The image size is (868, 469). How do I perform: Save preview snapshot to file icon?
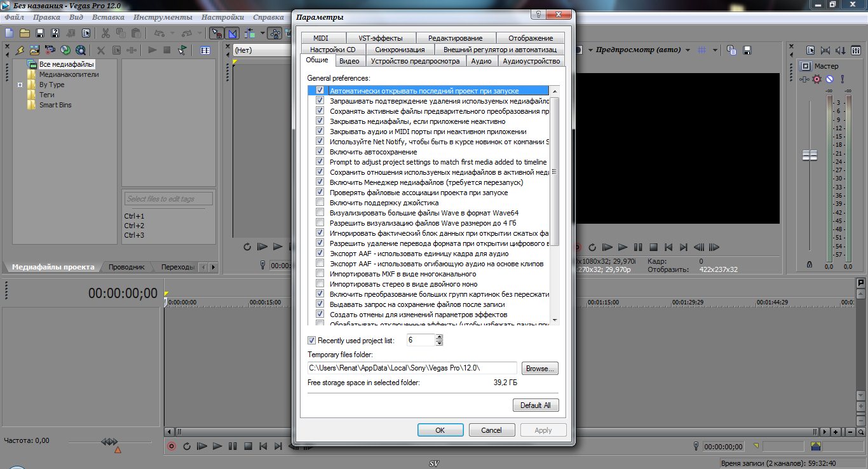tap(747, 50)
